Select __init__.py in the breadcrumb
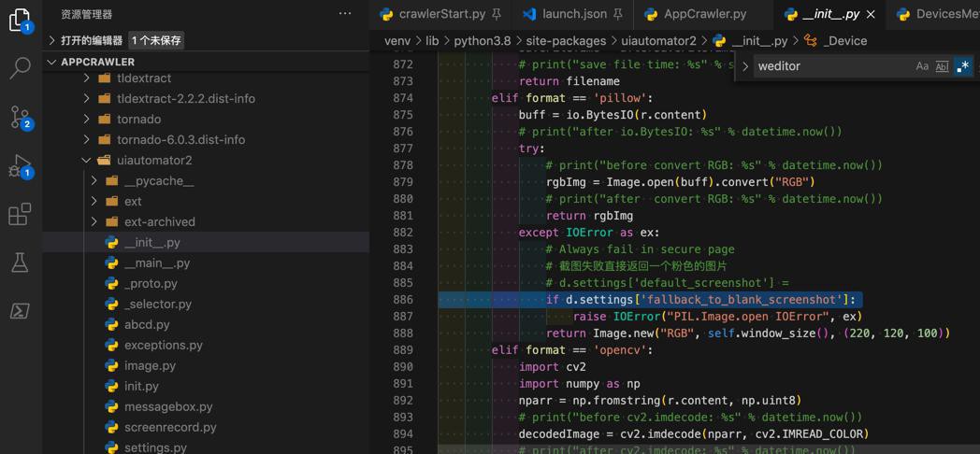 point(751,40)
